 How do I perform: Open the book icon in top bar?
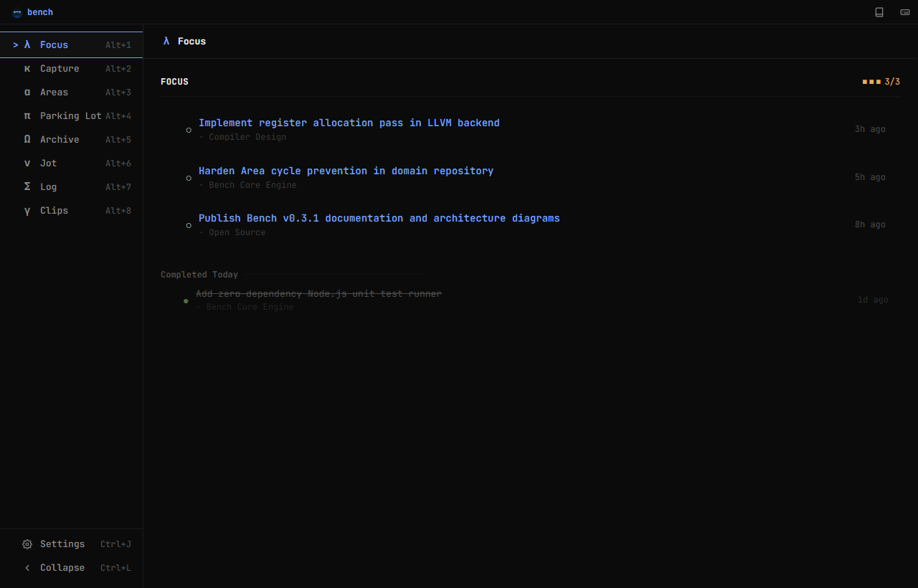[x=879, y=12]
